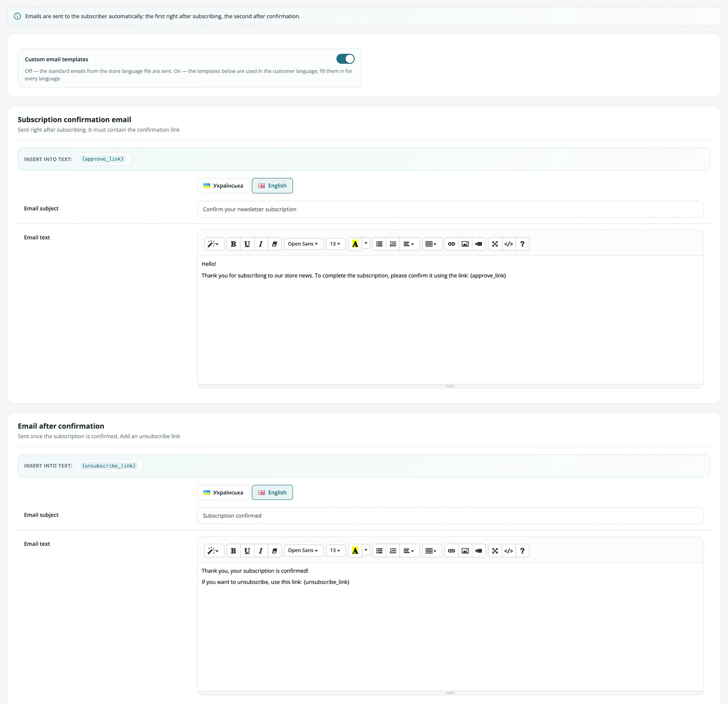
Task: Open paragraph alignment menu in confirmation editor
Action: click(x=409, y=244)
